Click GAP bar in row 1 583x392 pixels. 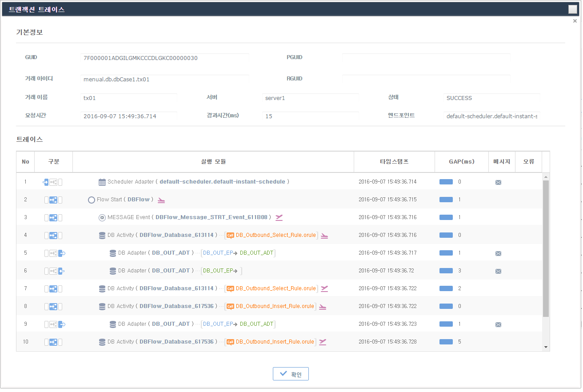(446, 182)
